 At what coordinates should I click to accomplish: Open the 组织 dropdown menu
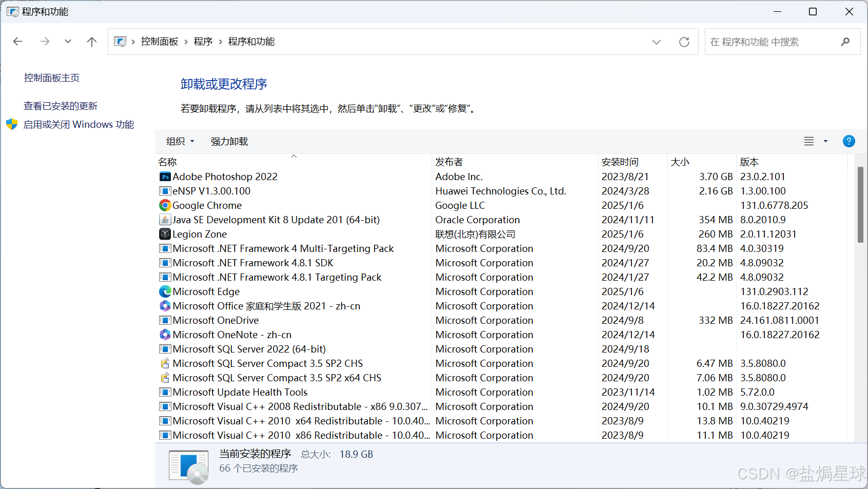pyautogui.click(x=180, y=141)
